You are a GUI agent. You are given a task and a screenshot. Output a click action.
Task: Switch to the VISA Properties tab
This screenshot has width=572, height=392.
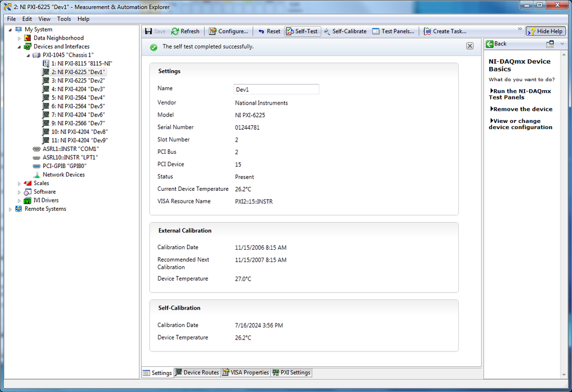tap(245, 373)
